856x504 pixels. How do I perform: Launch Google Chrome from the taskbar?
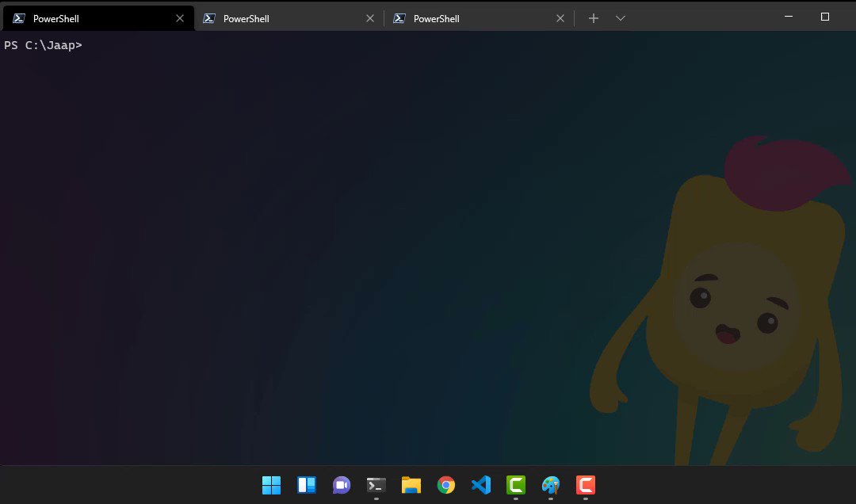pos(446,485)
